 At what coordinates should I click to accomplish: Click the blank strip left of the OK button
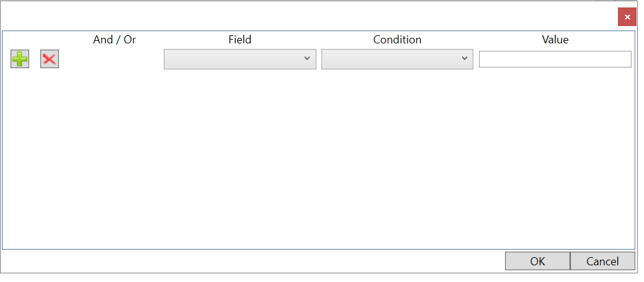[x=253, y=261]
